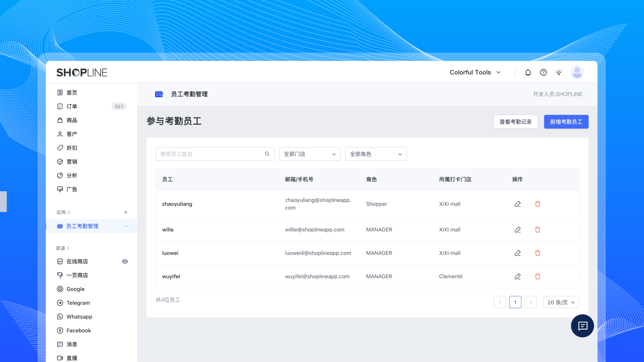The height and width of the screenshot is (362, 644).
Task: Click the wifi status icon
Action: pos(559,72)
